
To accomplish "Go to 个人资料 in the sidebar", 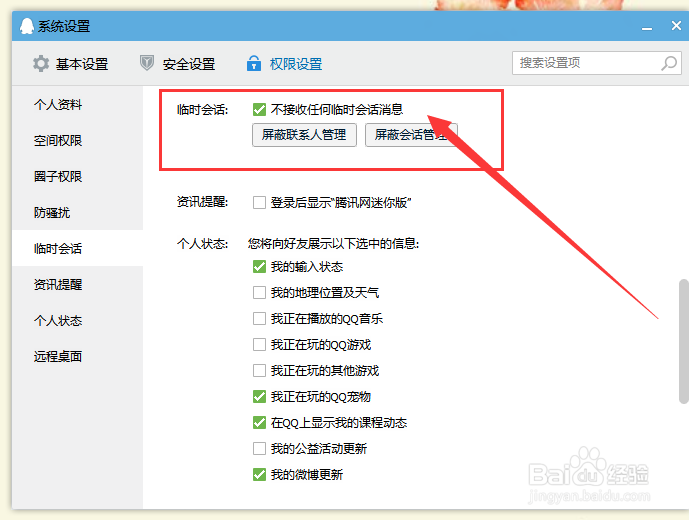I will [58, 105].
